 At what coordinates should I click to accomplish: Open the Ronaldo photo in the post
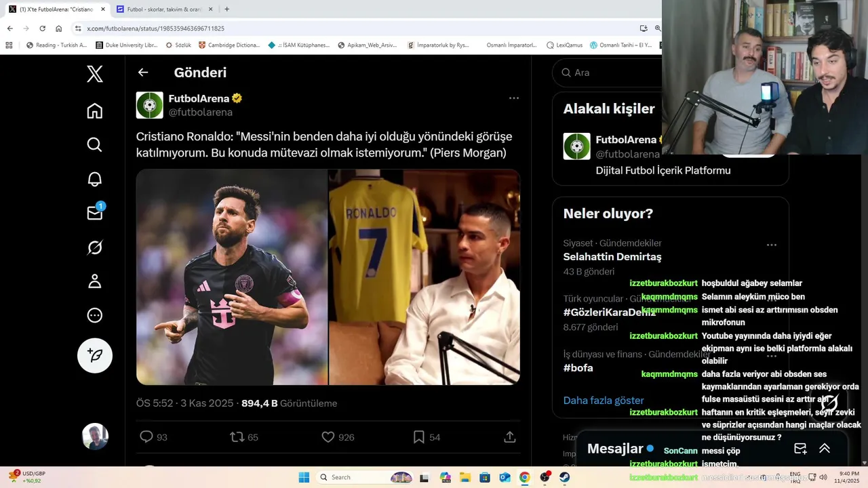[x=425, y=277]
